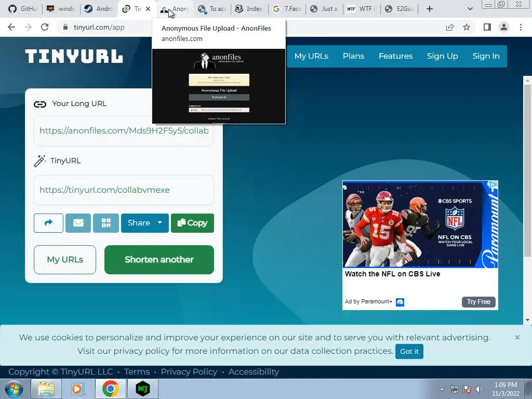
Task: Share this page icon in address bar
Action: (x=450, y=27)
